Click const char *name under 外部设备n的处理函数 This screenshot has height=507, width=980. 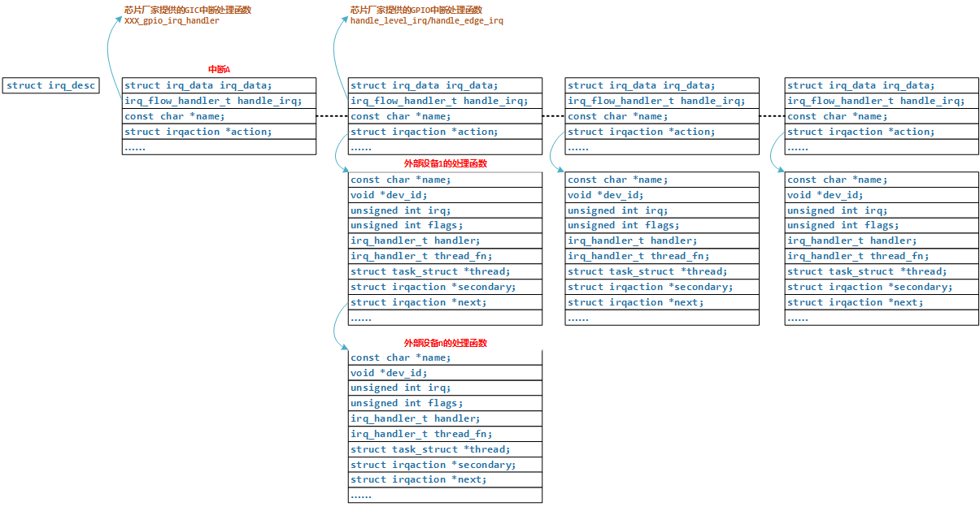[445, 357]
